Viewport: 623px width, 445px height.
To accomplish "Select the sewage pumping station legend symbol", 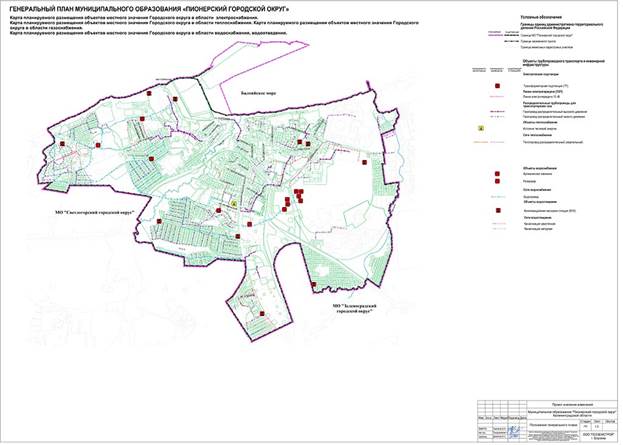I will (x=497, y=211).
